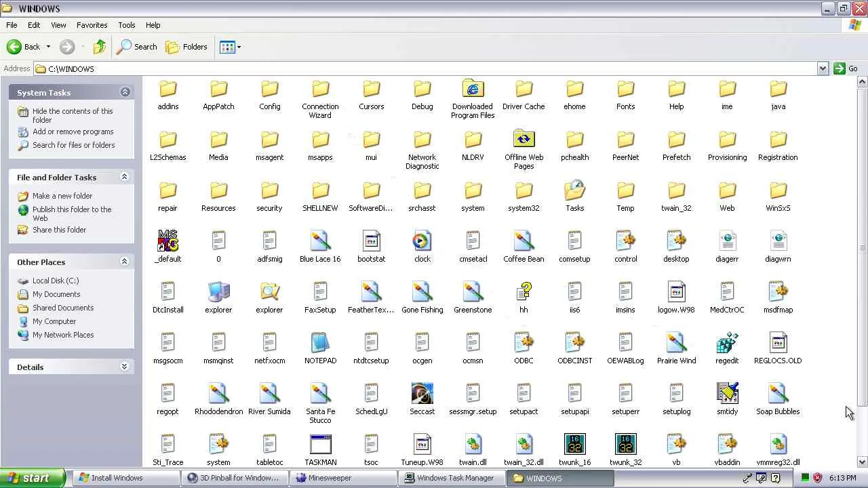Select the Fonts folder
The image size is (868, 488).
coord(625,89)
